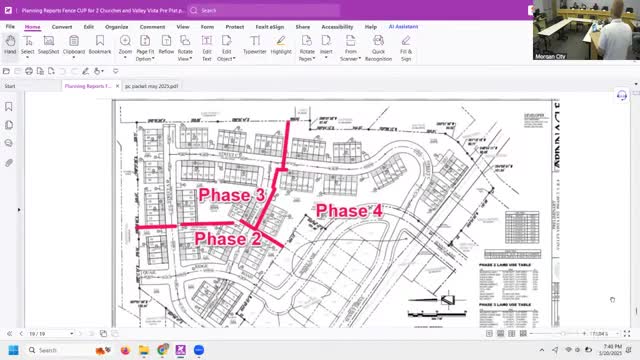Screen dimensions: 640x360
Task: Close the Planning Reports document tab
Action: click(118, 86)
